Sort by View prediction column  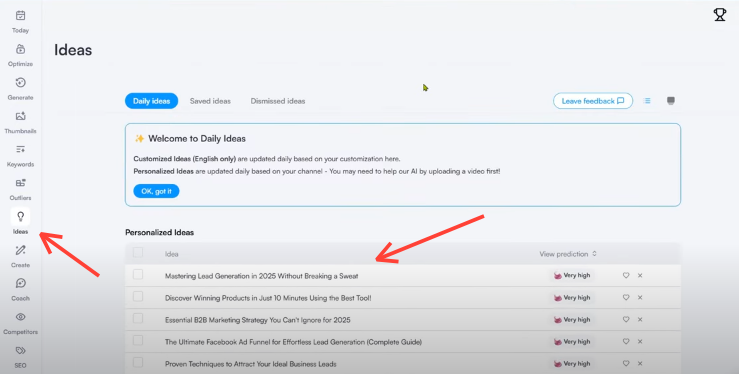click(x=568, y=254)
